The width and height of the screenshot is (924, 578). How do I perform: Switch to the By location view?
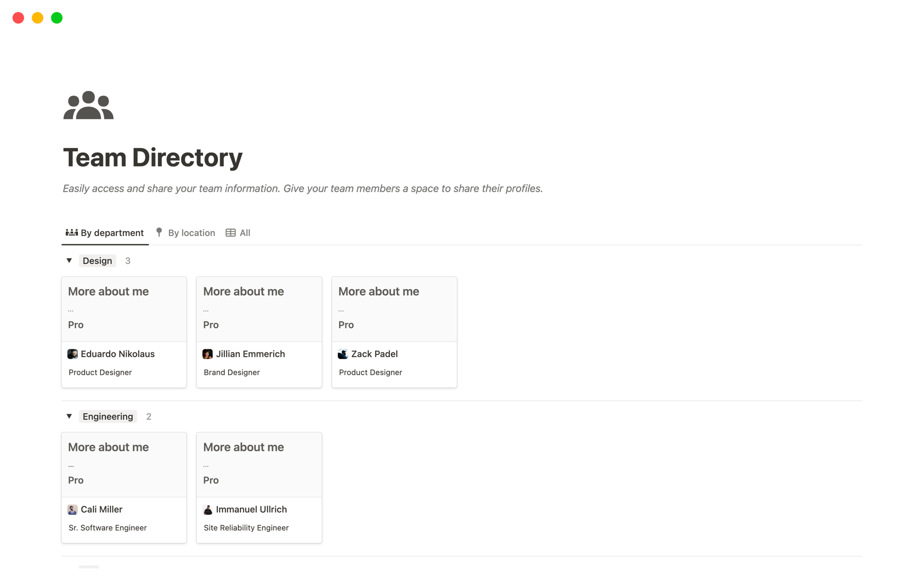coord(191,233)
